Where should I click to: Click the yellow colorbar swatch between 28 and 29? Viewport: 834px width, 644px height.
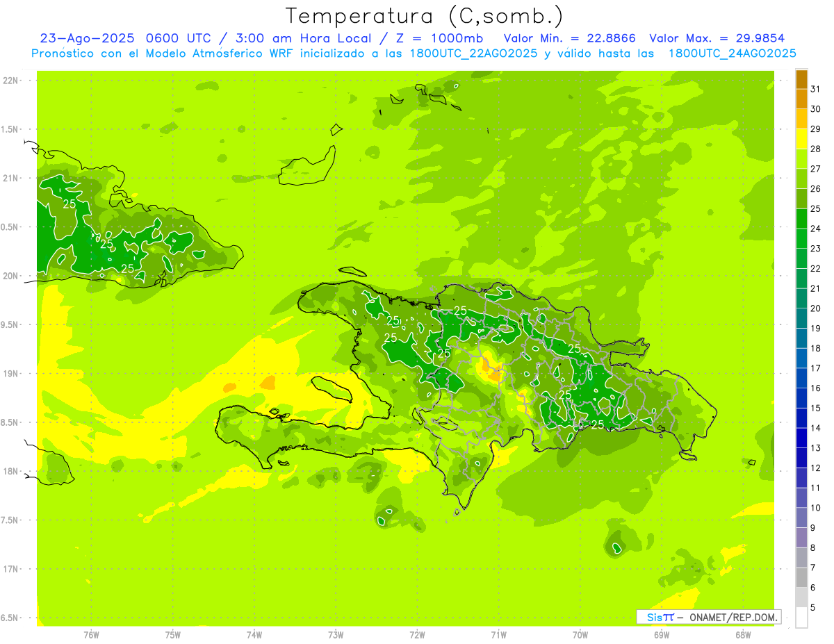801,139
